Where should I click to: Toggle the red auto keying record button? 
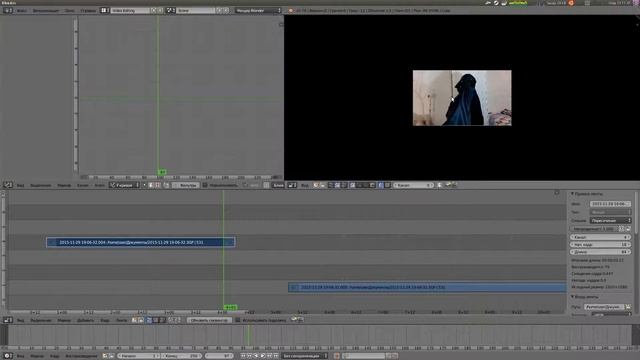[337, 356]
